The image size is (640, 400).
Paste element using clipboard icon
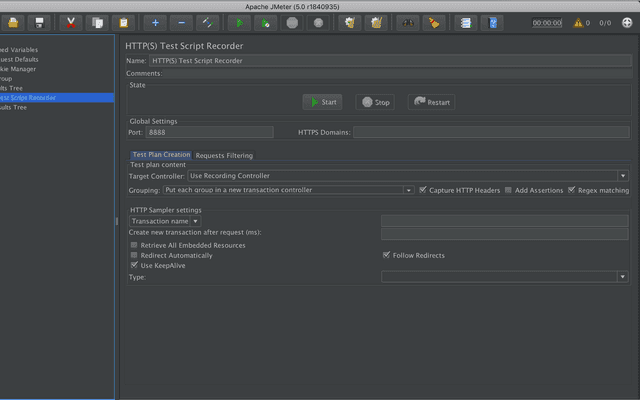(124, 23)
